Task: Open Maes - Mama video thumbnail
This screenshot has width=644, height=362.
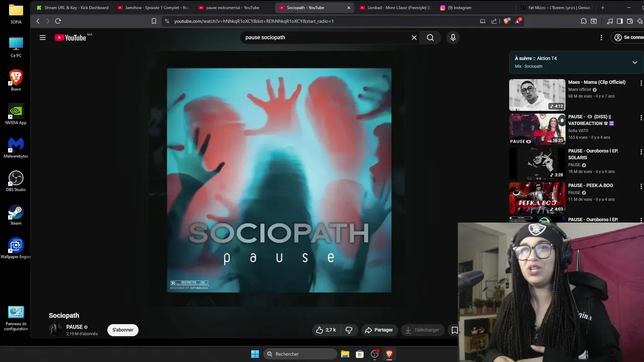Action: tap(537, 95)
